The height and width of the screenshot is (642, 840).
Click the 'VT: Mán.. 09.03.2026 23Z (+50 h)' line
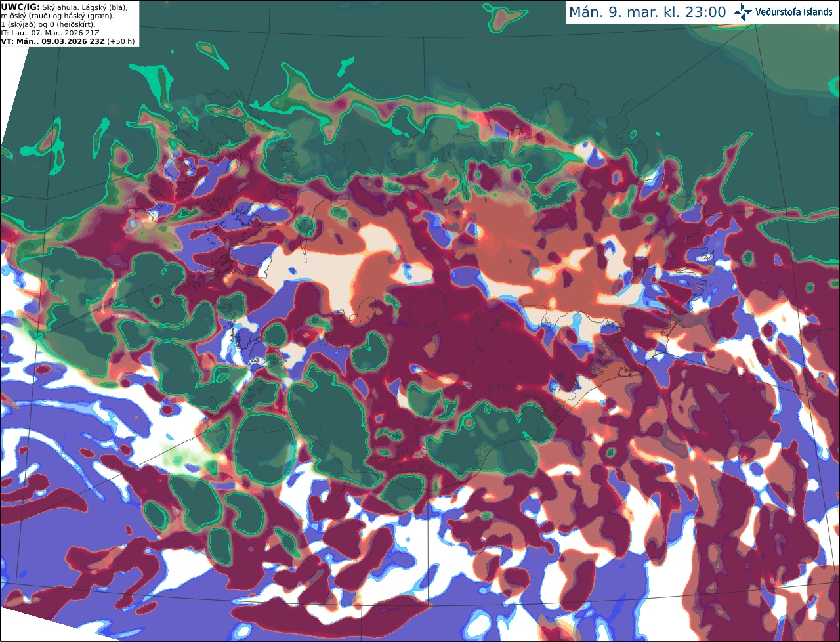pyautogui.click(x=68, y=41)
